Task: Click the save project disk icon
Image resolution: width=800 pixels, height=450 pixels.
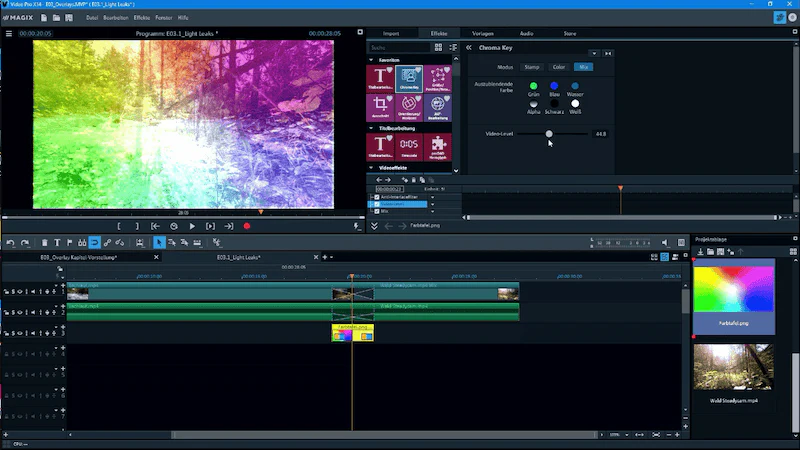Action: click(69, 18)
